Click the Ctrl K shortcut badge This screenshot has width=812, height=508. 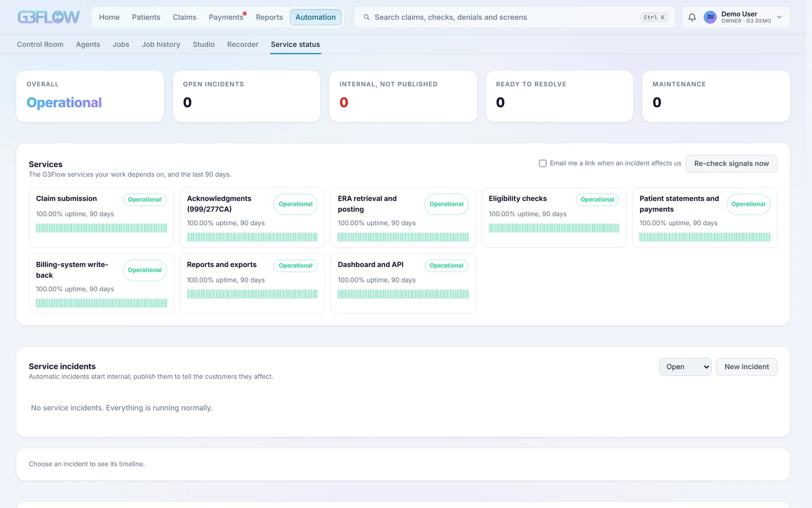[x=654, y=17]
